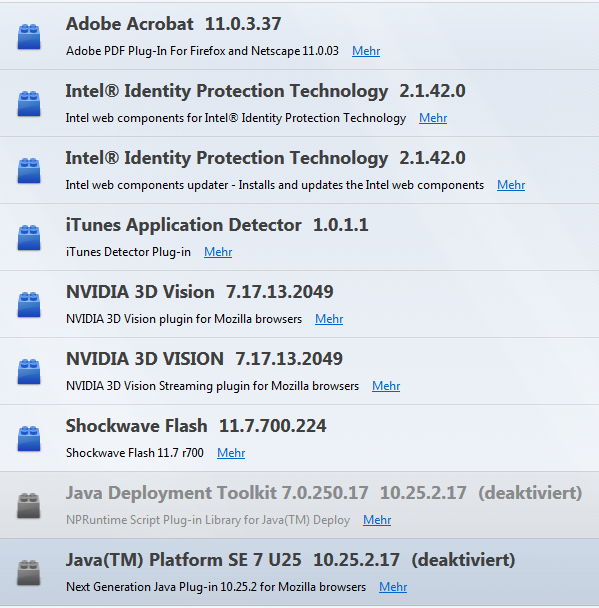This screenshot has height=608, width=599.
Task: Open Mehr link for Adobe PDF Plug-In
Action: [x=366, y=51]
